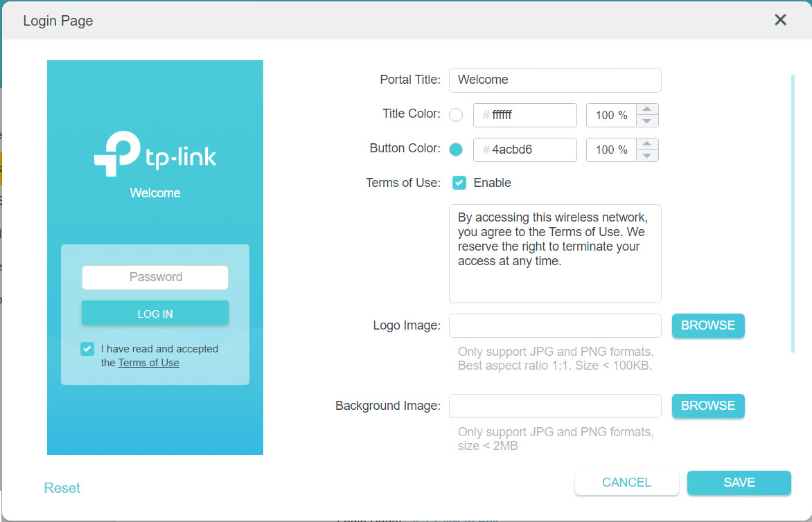Screen dimensions: 812x522
Task: Click the tp-link logo in preview
Action: (155, 154)
